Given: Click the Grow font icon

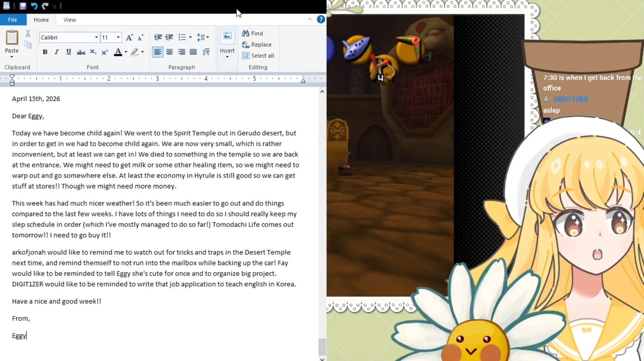Looking at the screenshot, I should [129, 38].
